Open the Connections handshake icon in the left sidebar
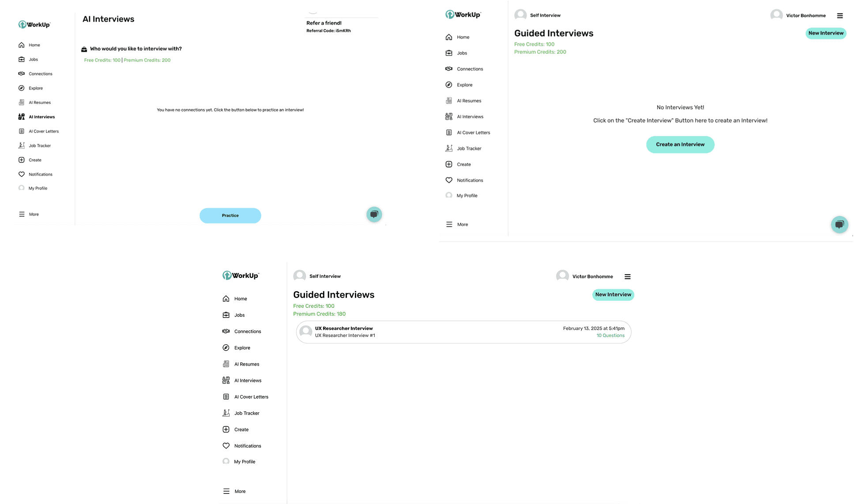Image resolution: width=858 pixels, height=504 pixels. click(x=21, y=74)
